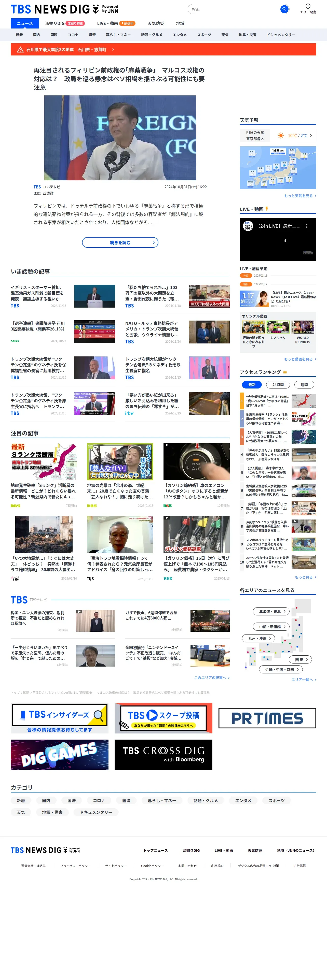Click 国際 in the breadcrumb trail
Image resolution: width=327 pixels, height=980 pixels.
tap(26, 693)
